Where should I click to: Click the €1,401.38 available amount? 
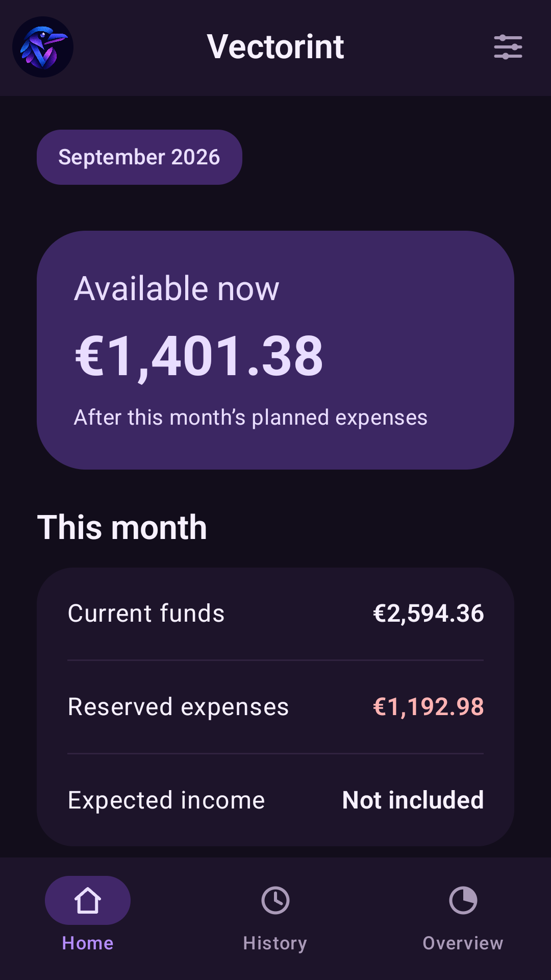[x=199, y=356]
